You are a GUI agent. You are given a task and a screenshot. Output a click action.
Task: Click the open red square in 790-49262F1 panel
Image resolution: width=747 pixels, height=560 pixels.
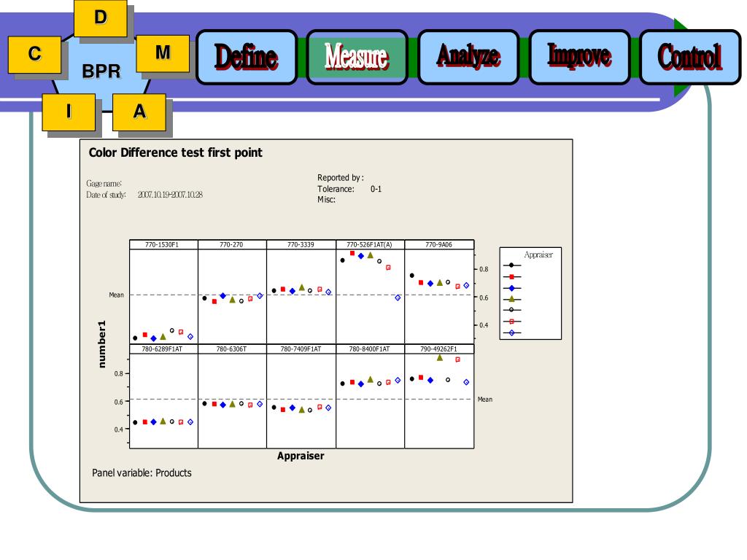[x=458, y=360]
